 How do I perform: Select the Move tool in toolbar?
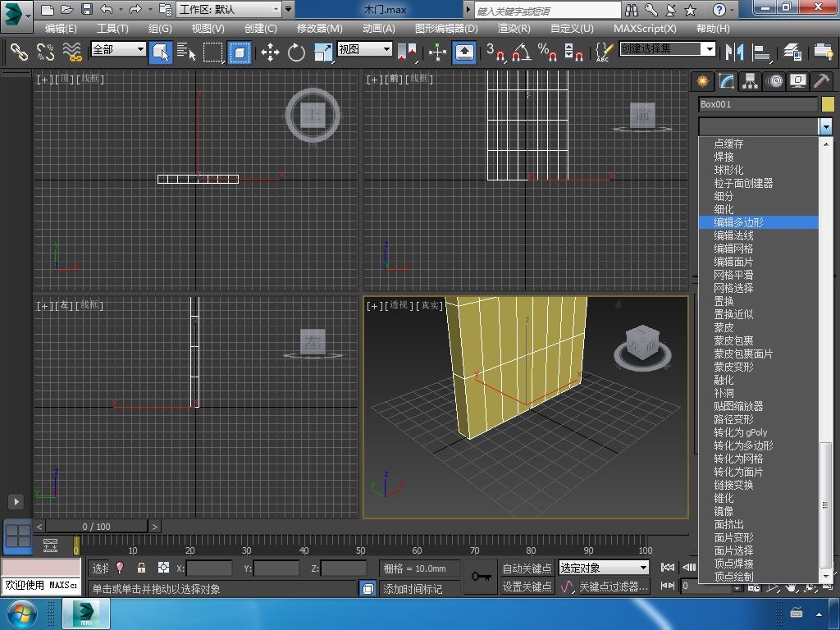point(270,52)
